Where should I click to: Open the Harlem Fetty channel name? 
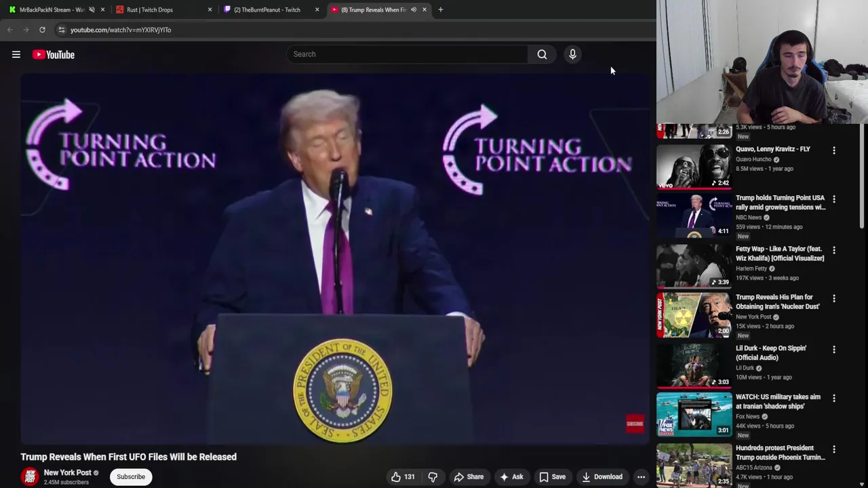click(751, 268)
